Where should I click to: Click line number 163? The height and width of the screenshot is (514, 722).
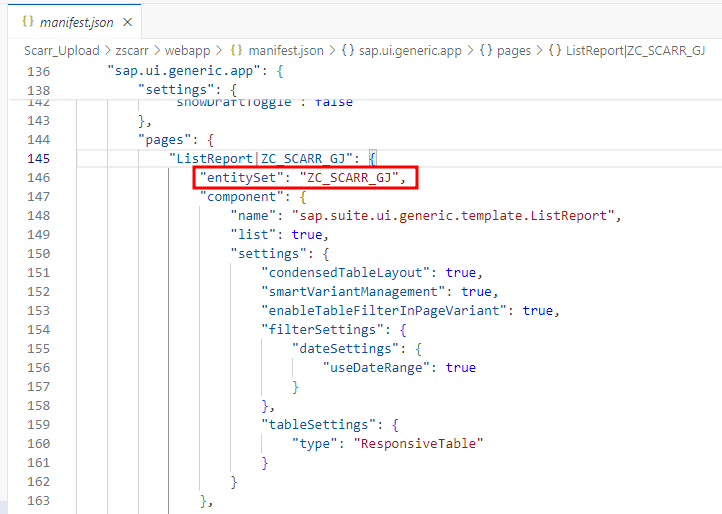click(x=38, y=500)
